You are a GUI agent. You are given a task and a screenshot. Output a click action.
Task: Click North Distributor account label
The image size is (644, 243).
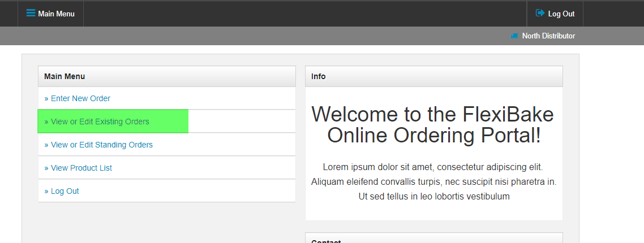548,36
